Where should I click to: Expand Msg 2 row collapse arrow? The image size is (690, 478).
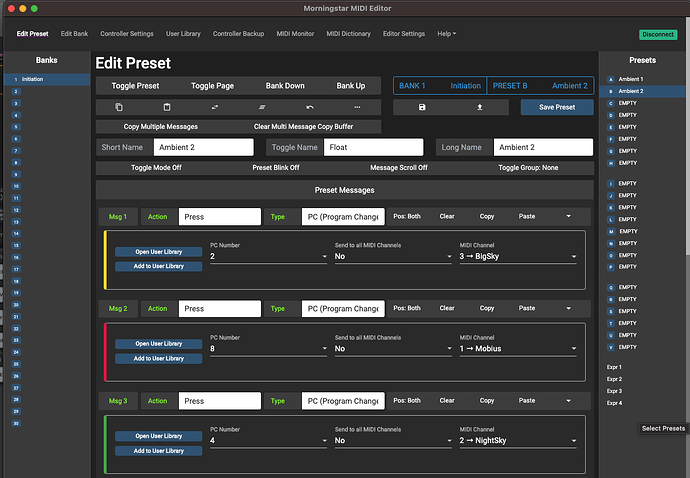click(569, 308)
